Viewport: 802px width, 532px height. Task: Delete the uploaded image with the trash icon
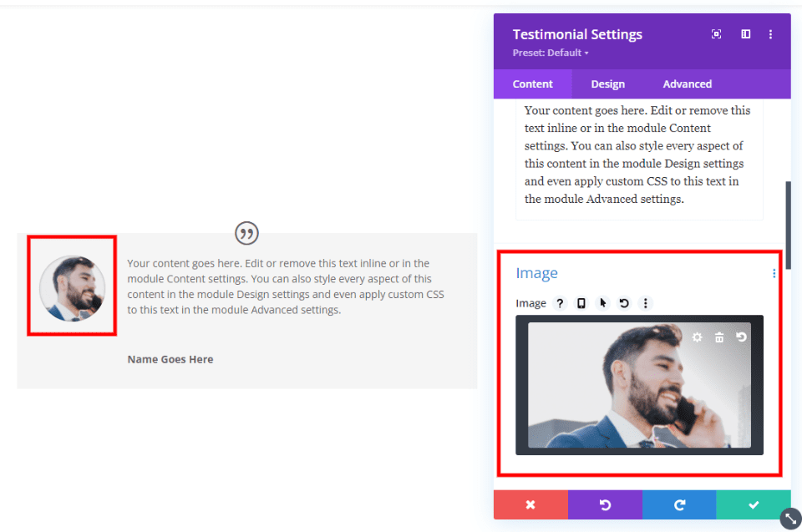719,337
